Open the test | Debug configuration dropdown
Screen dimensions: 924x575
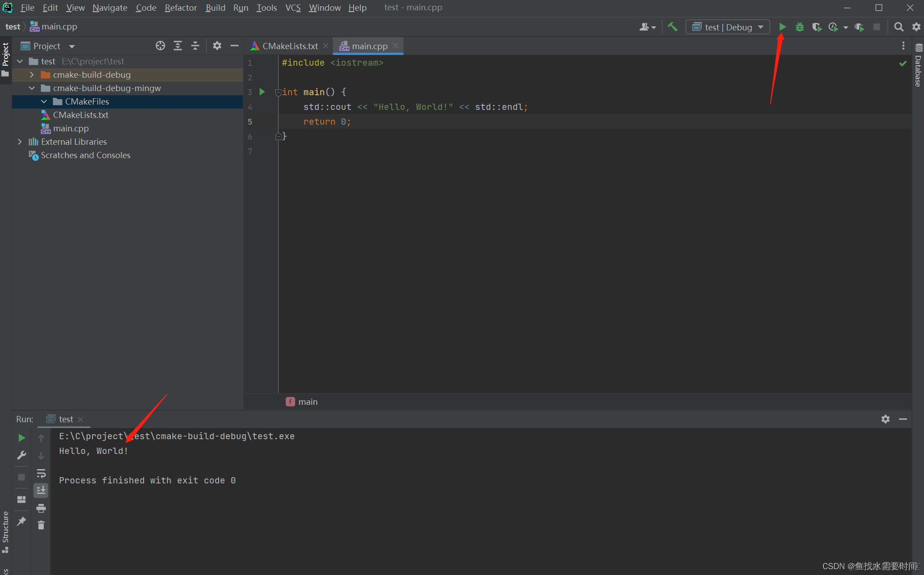728,27
